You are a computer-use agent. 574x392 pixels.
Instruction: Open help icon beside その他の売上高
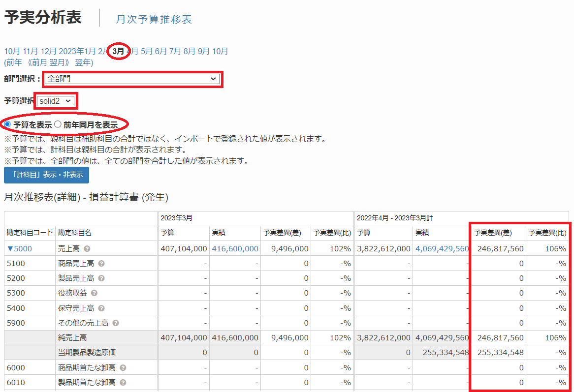116,323
